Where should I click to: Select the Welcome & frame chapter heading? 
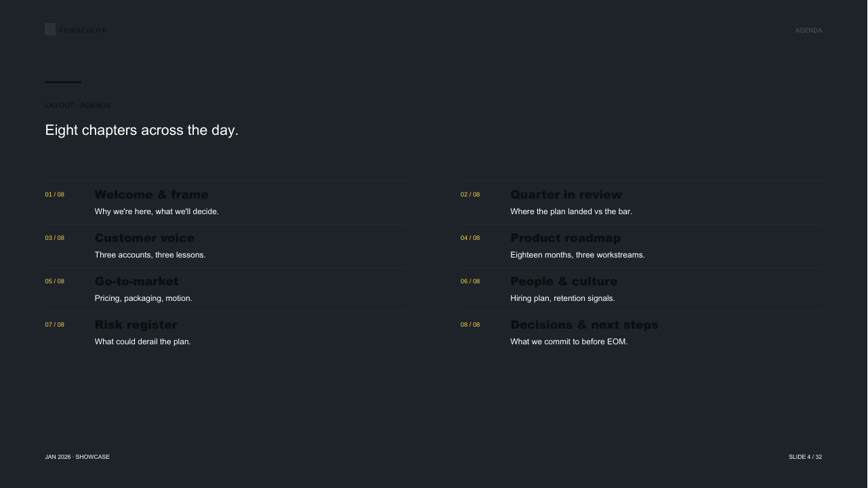pyautogui.click(x=152, y=195)
